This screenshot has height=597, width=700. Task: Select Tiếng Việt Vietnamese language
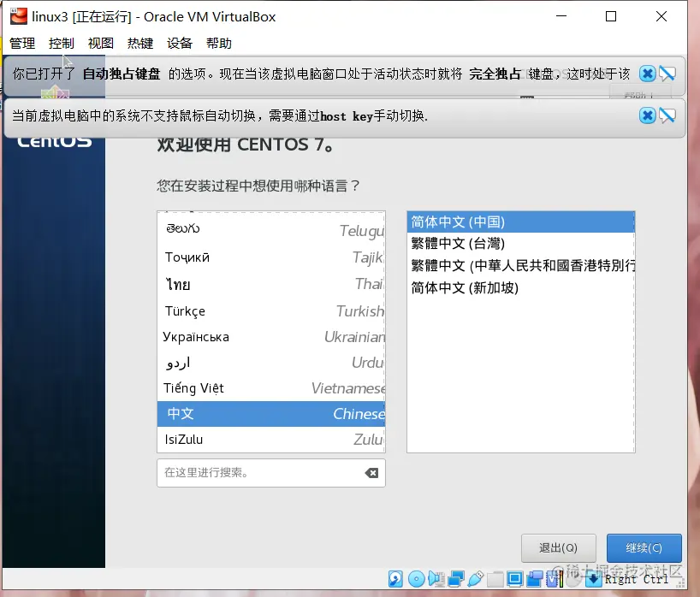[271, 388]
